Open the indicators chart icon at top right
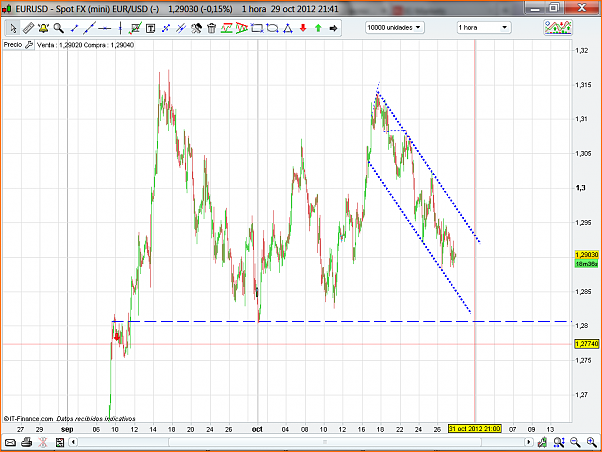The image size is (602, 452). point(558,28)
